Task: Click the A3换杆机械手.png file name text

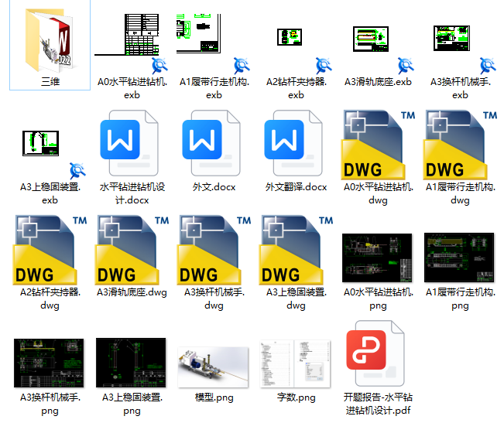Action: point(50,404)
